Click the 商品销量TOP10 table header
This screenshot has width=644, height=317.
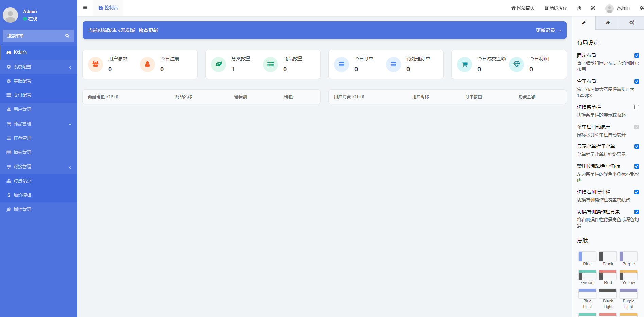click(103, 97)
